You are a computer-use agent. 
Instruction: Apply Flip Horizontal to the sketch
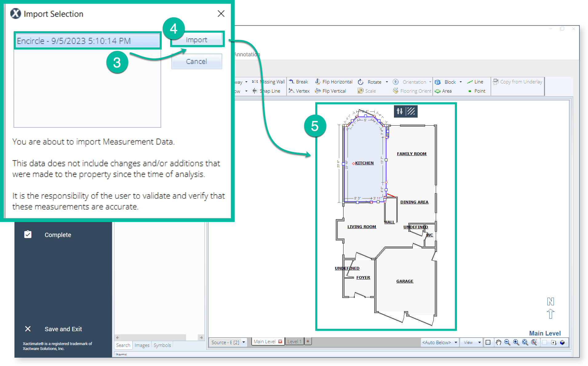pyautogui.click(x=334, y=82)
